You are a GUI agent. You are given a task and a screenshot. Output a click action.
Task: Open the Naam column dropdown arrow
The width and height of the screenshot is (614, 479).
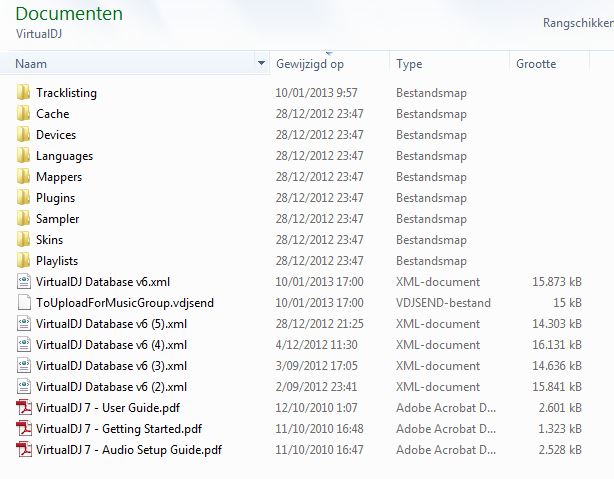tap(261, 63)
